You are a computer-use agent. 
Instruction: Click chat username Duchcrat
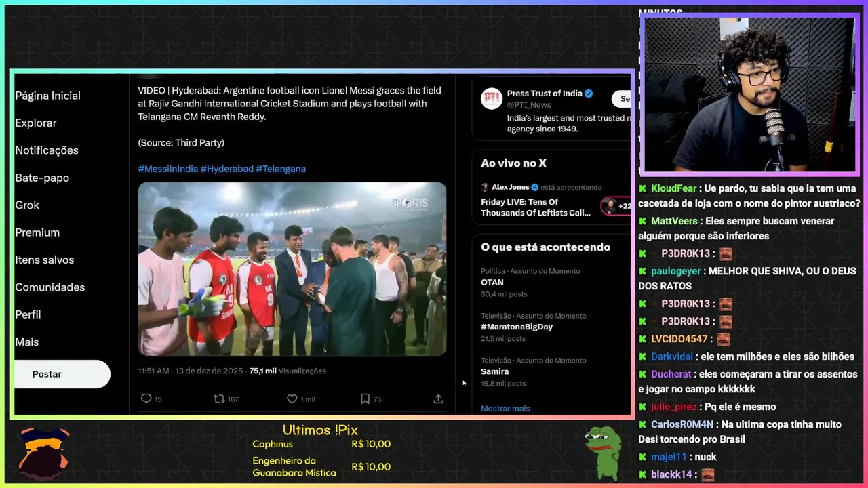point(671,374)
